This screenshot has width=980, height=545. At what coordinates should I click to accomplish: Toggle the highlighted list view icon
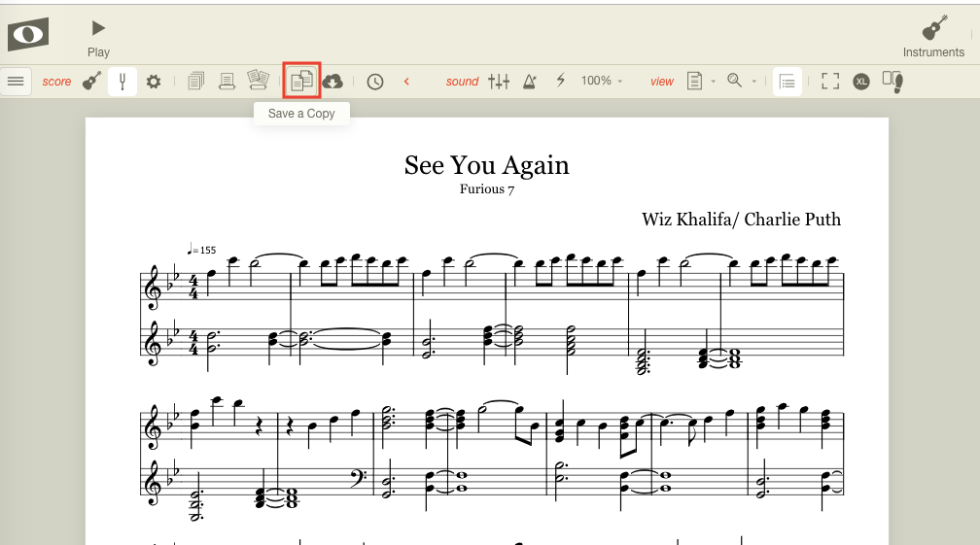(787, 82)
